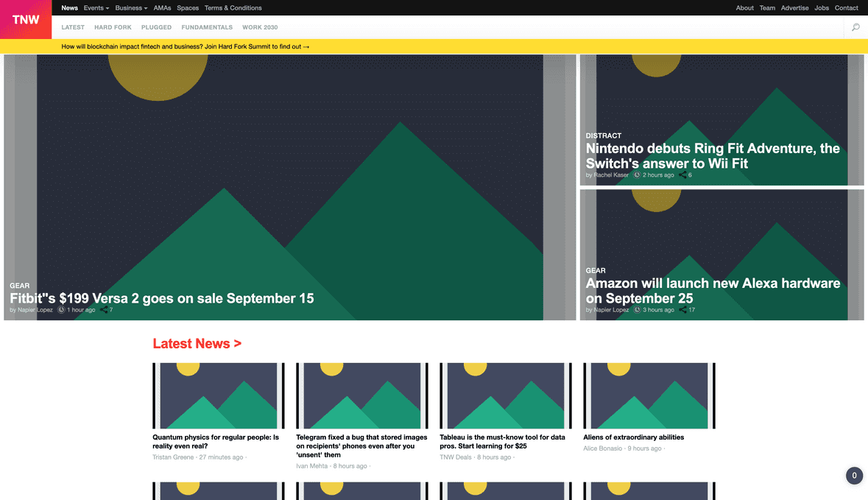The height and width of the screenshot is (500, 868).
Task: Click the share icon on the Nintendo Ring Fit story
Action: tap(684, 175)
